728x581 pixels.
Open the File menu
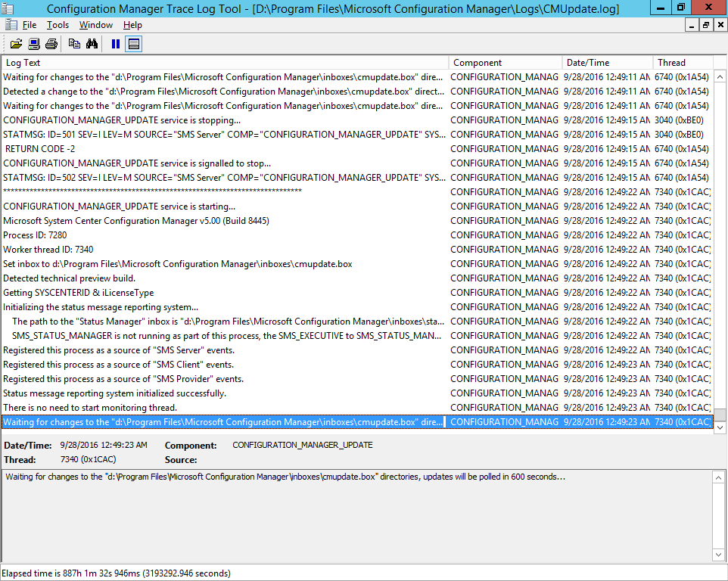[30, 25]
